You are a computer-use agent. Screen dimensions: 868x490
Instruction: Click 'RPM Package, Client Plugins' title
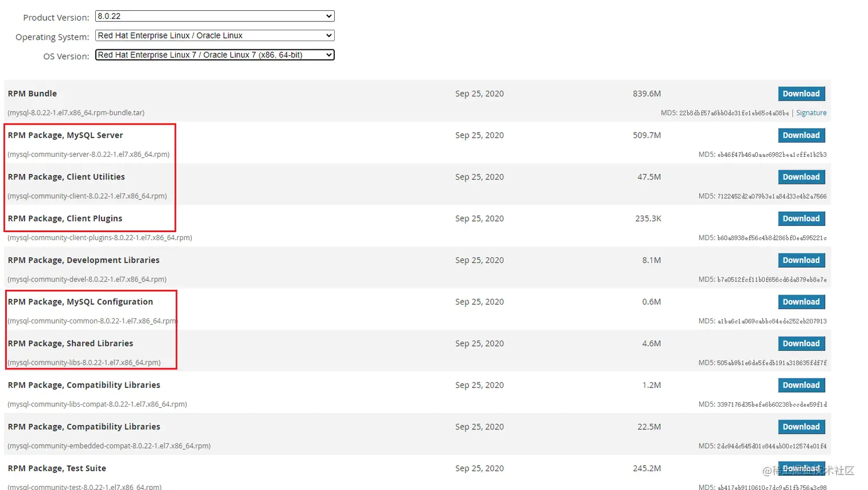65,219
